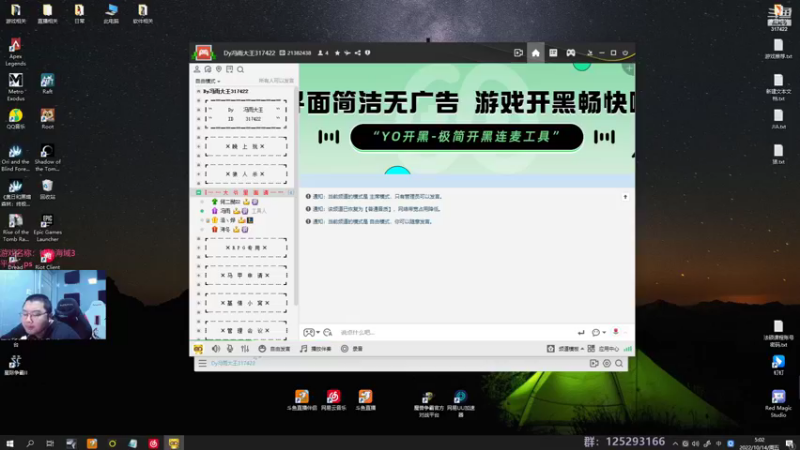Toggle the microphone icon in bottom bar
Viewport: 800px width, 450px height.
pos(230,348)
